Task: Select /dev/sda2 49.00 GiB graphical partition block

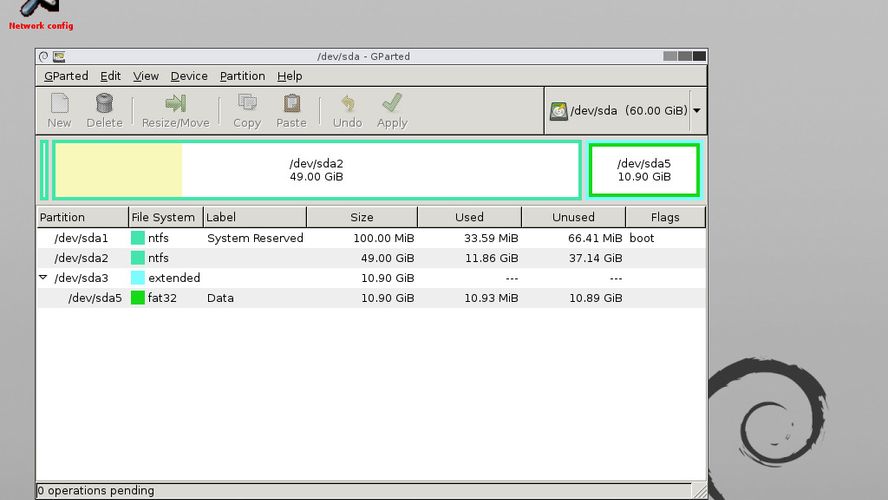Action: tap(317, 170)
